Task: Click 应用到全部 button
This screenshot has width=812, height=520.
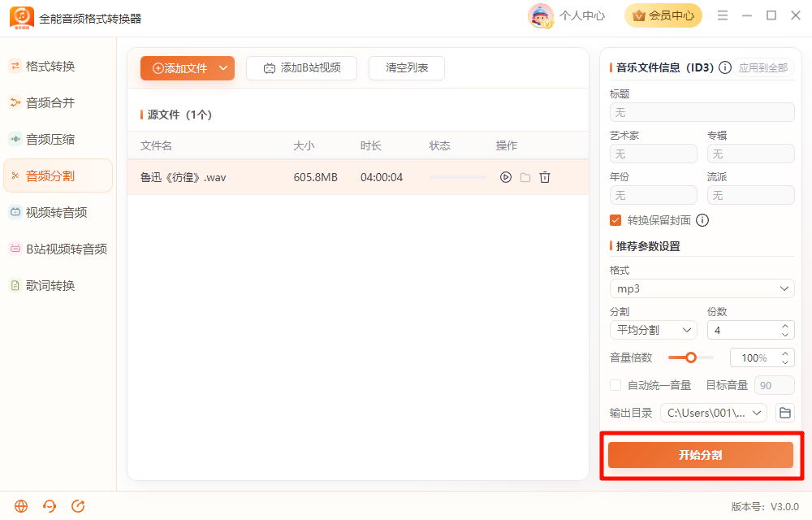Action: click(x=762, y=68)
